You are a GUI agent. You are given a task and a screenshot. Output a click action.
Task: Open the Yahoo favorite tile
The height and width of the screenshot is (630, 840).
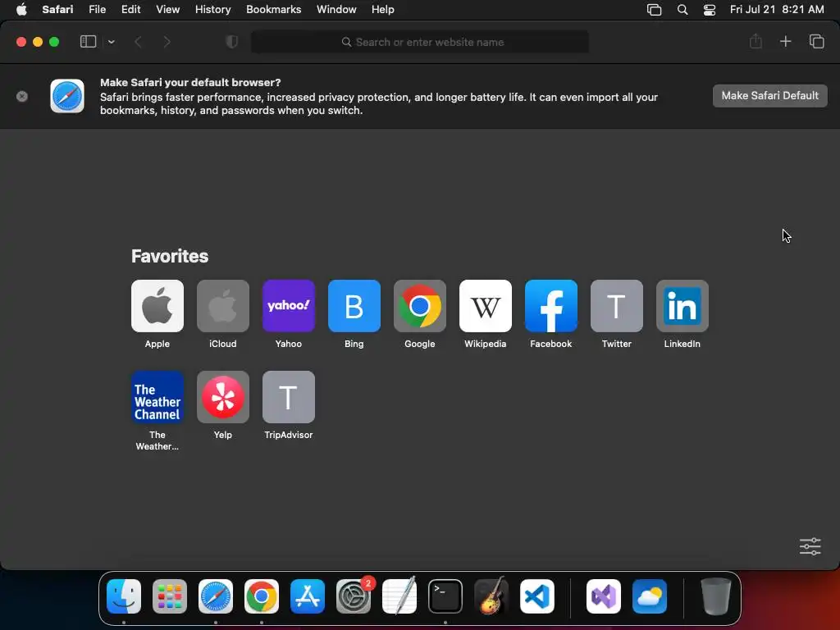point(288,306)
